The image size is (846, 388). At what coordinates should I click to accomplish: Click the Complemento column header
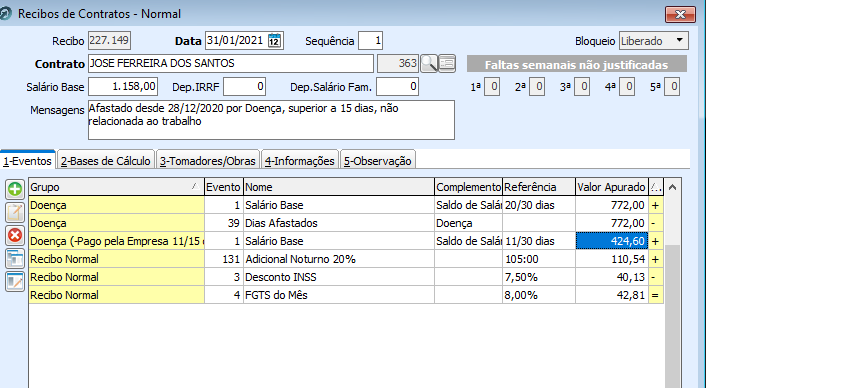point(468,187)
